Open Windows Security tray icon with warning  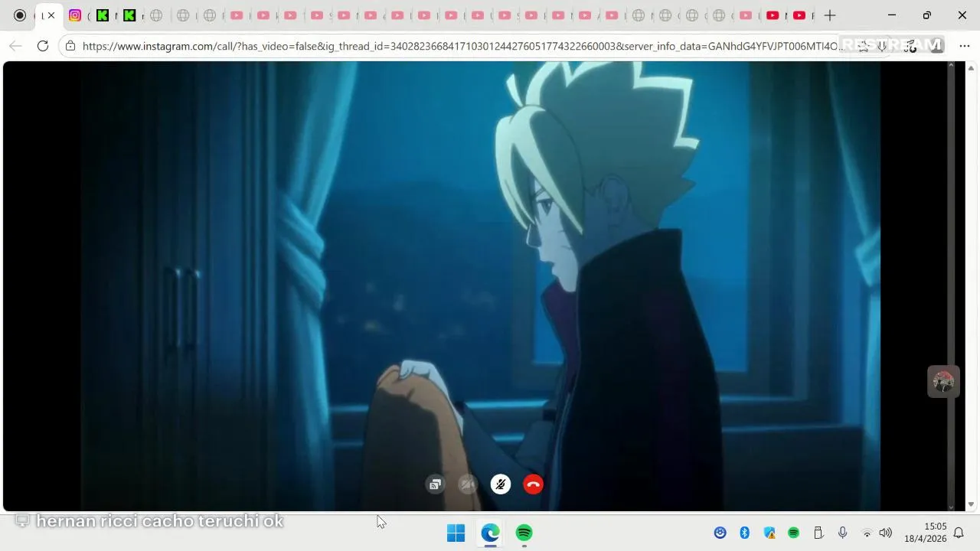coord(769,533)
